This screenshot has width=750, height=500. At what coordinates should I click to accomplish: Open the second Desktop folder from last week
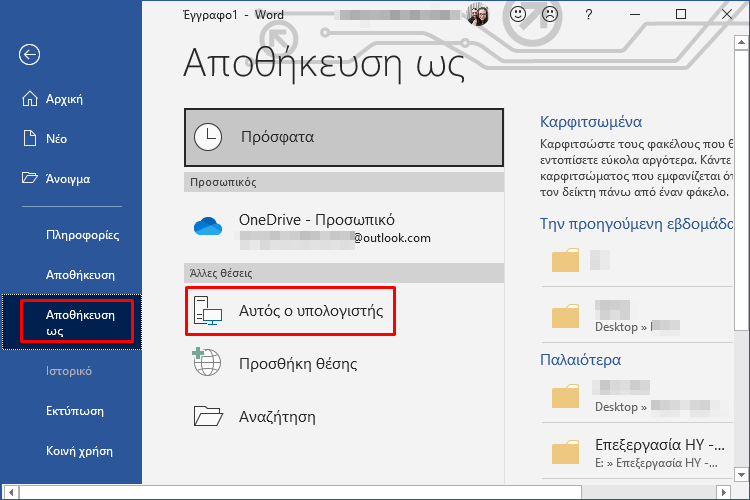pyautogui.click(x=637, y=315)
